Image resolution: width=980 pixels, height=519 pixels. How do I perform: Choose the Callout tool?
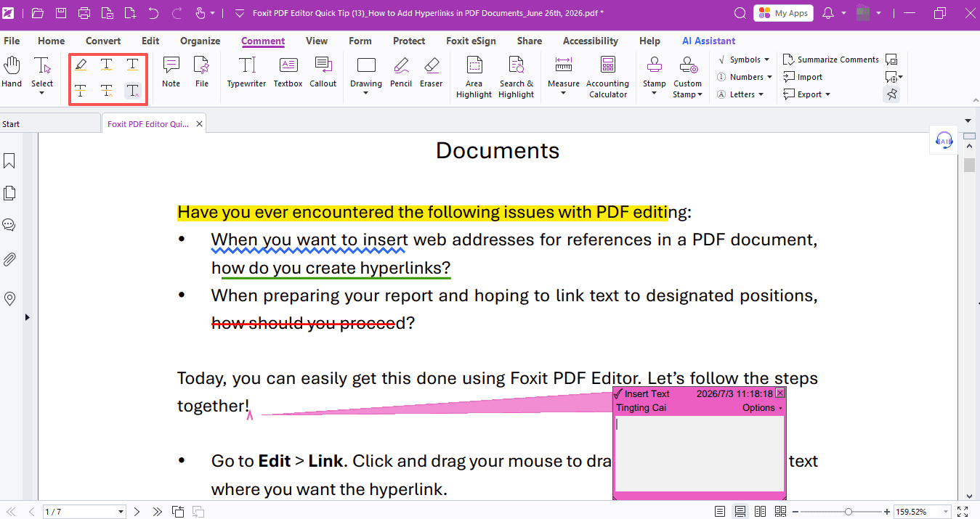tap(323, 72)
